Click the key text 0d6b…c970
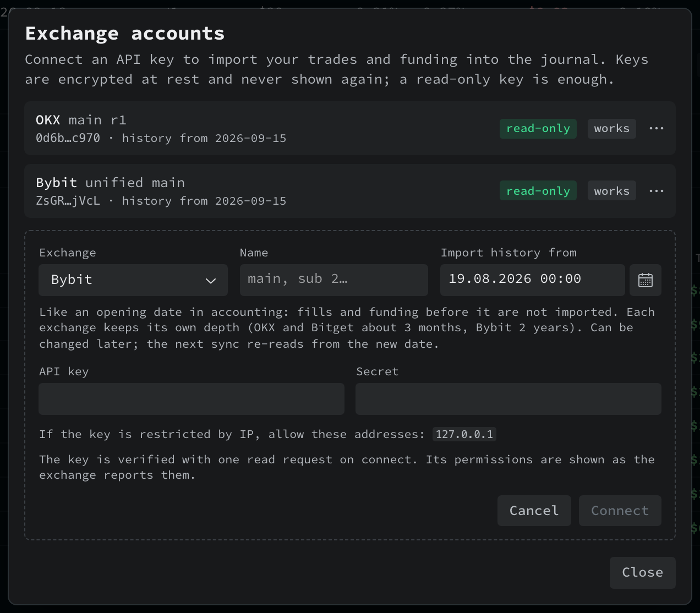 point(68,138)
